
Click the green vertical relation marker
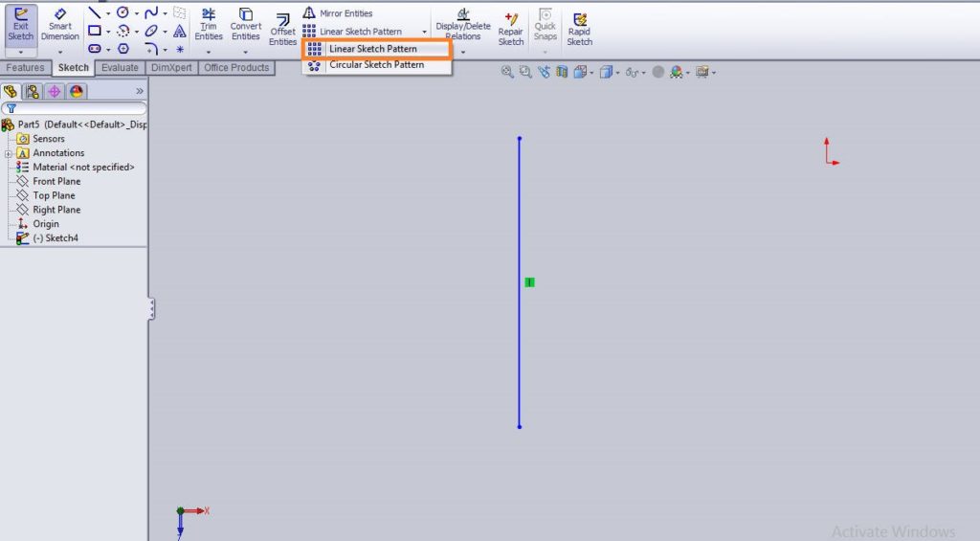point(529,282)
